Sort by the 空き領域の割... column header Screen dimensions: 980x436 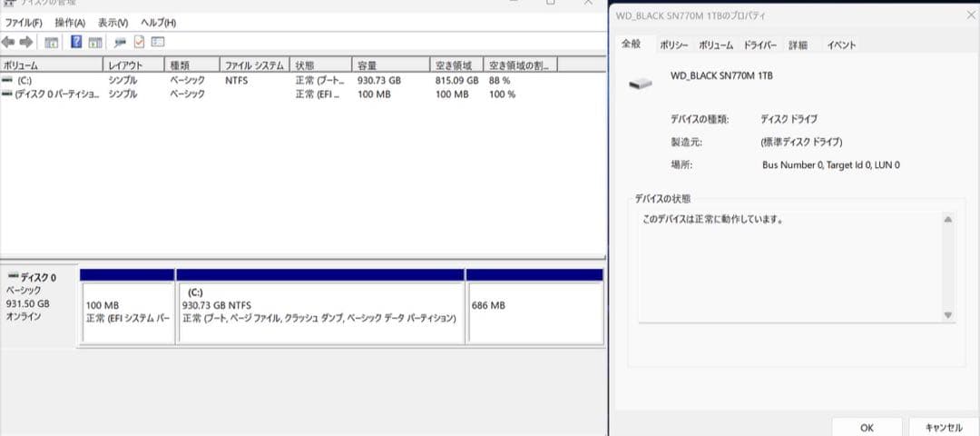(521, 65)
